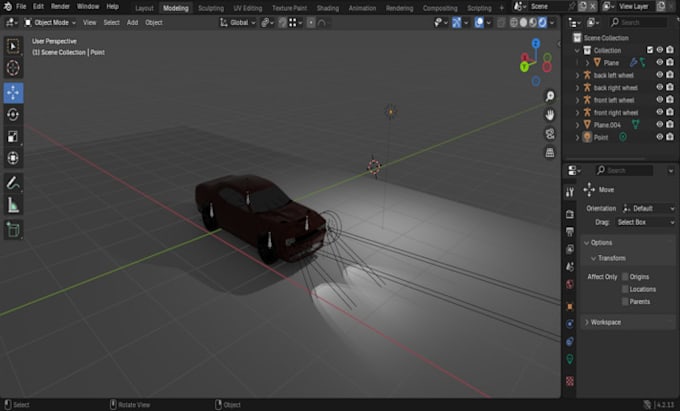Open the Object Constraints properties tab icon
680x411 pixels.
[x=570, y=342]
